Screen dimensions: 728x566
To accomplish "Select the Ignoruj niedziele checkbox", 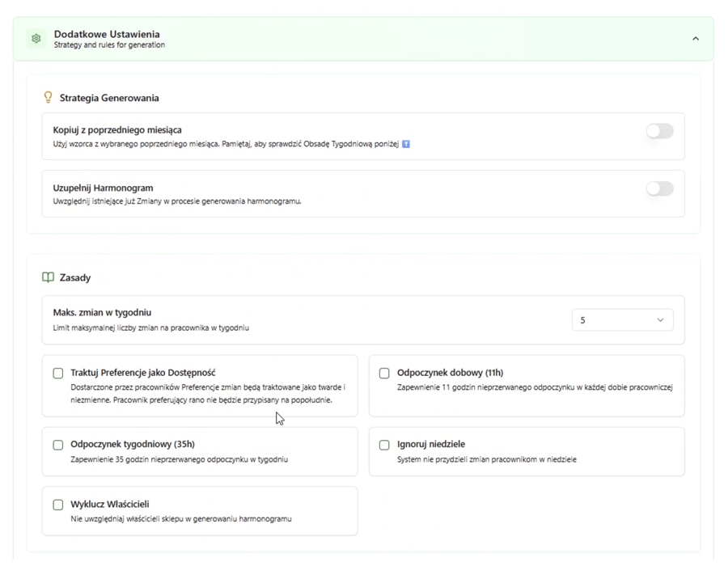I will tap(384, 445).
